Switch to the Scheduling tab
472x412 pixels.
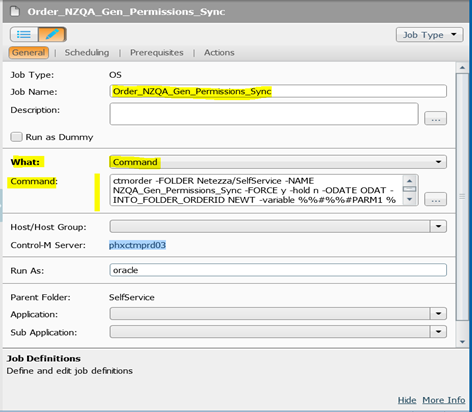(x=87, y=53)
